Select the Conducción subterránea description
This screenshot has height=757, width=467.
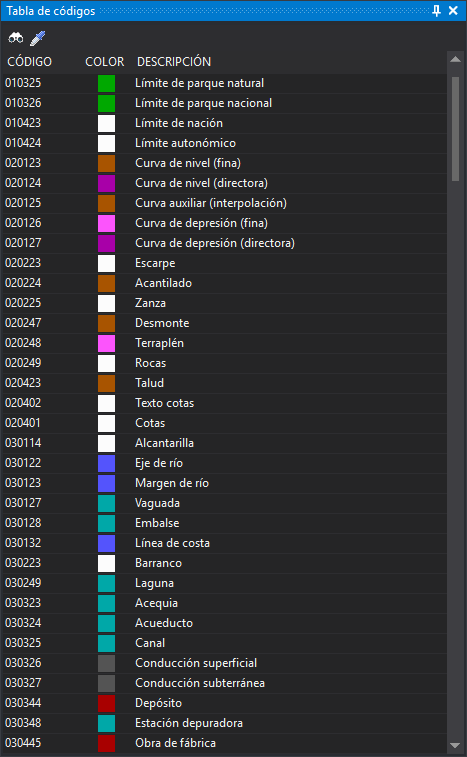pyautogui.click(x=200, y=683)
